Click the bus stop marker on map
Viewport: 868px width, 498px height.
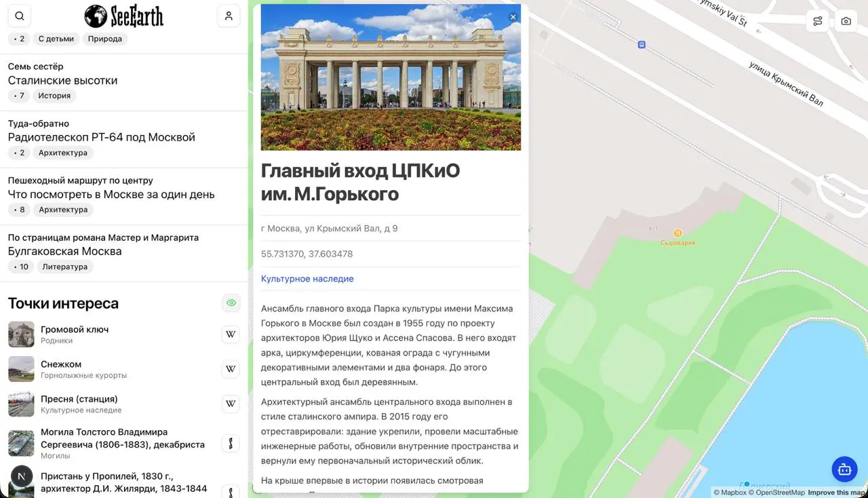pos(642,45)
